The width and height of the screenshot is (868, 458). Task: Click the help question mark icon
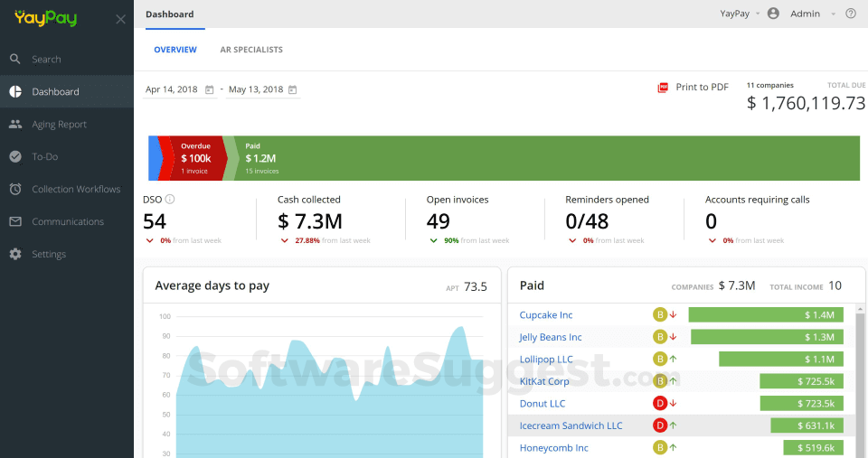pyautogui.click(x=850, y=14)
